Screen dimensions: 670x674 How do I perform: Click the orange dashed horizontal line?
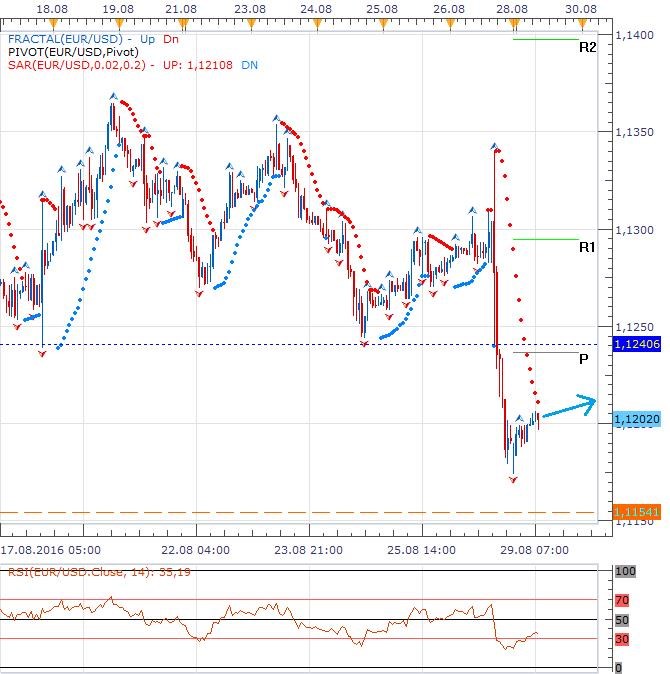pos(300,512)
